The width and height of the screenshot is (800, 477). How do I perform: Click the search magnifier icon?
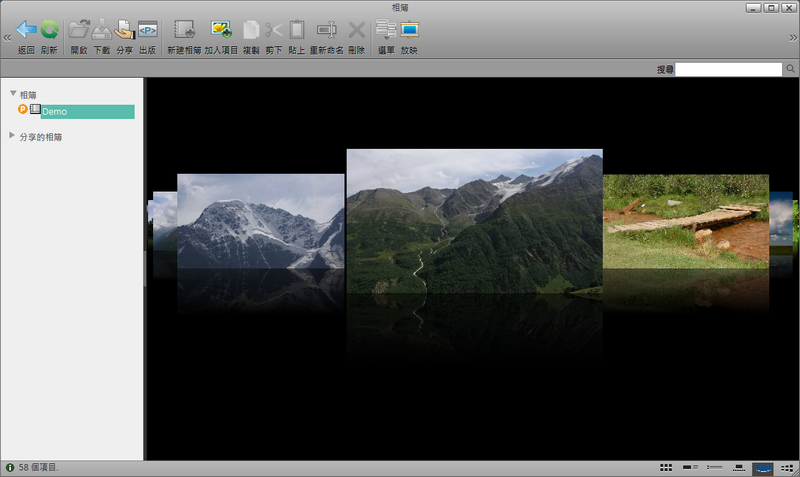coord(791,70)
